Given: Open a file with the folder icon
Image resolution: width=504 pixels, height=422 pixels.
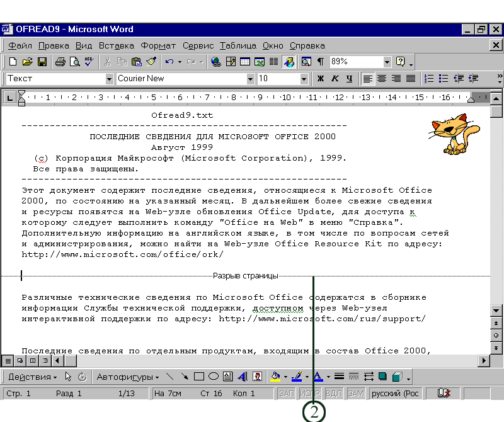Looking at the screenshot, I should click(28, 61).
